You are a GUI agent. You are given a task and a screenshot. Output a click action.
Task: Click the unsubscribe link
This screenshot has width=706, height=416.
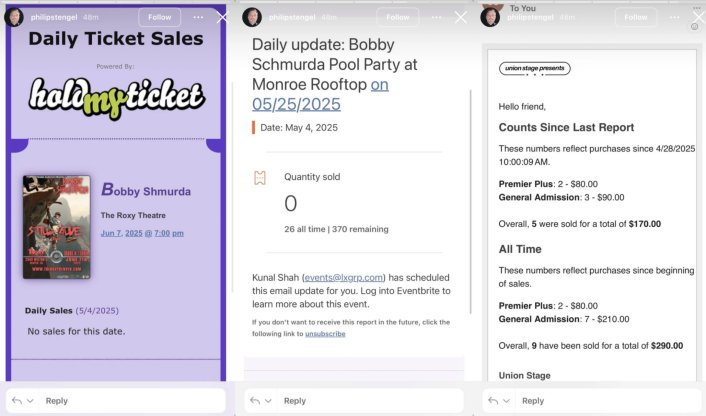(325, 333)
